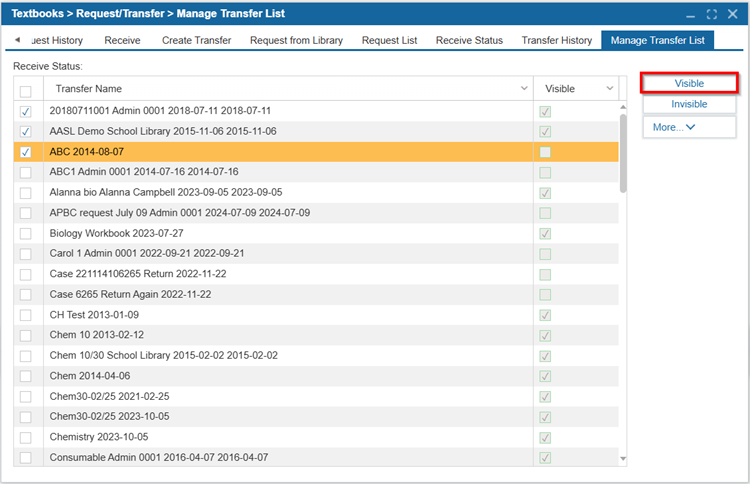This screenshot has height=484, width=750.
Task: Select row 'Chem 2014-04-06'
Action: pyautogui.click(x=316, y=376)
